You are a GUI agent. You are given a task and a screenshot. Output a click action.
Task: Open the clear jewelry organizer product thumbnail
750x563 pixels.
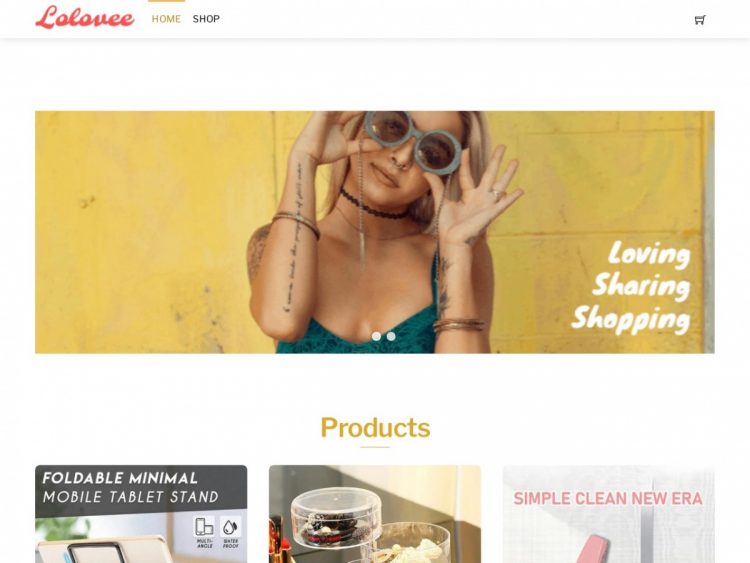(x=375, y=514)
